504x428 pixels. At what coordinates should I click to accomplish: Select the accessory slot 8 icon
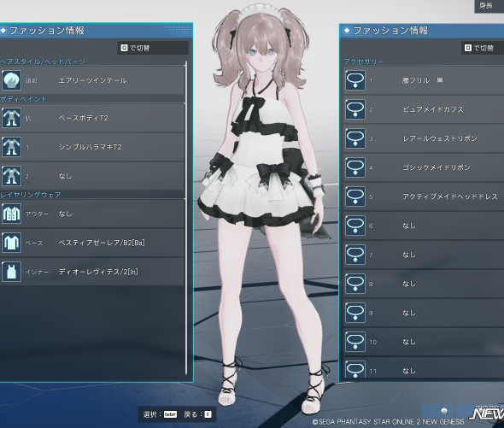point(355,284)
